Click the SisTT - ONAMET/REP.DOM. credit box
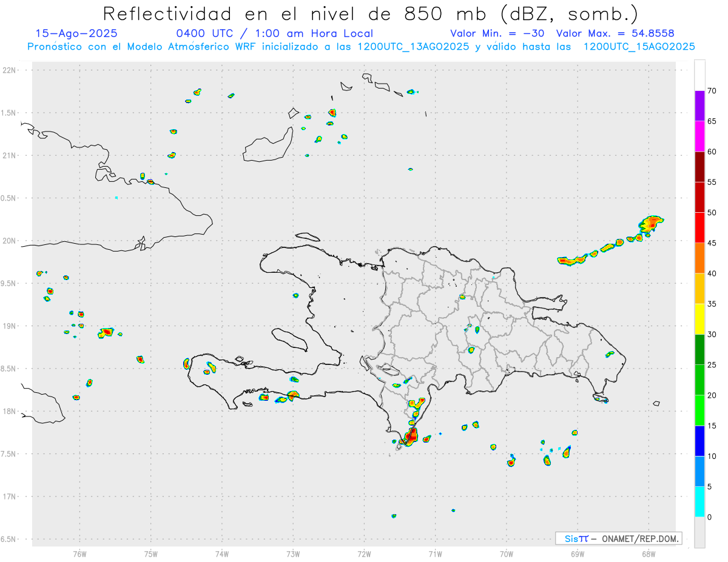The width and height of the screenshot is (728, 562). (x=618, y=538)
